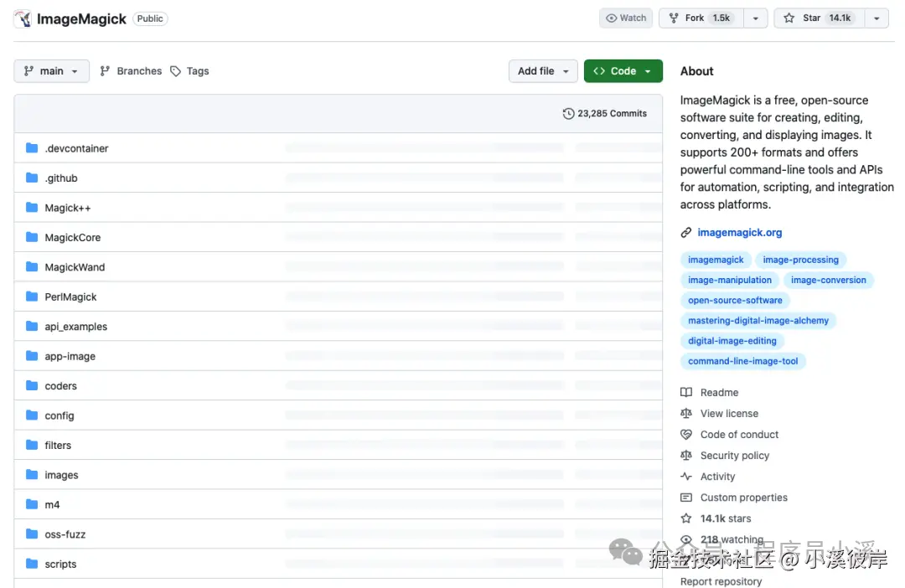Click the scripts folder icon
This screenshot has height=588, width=905.
32,565
